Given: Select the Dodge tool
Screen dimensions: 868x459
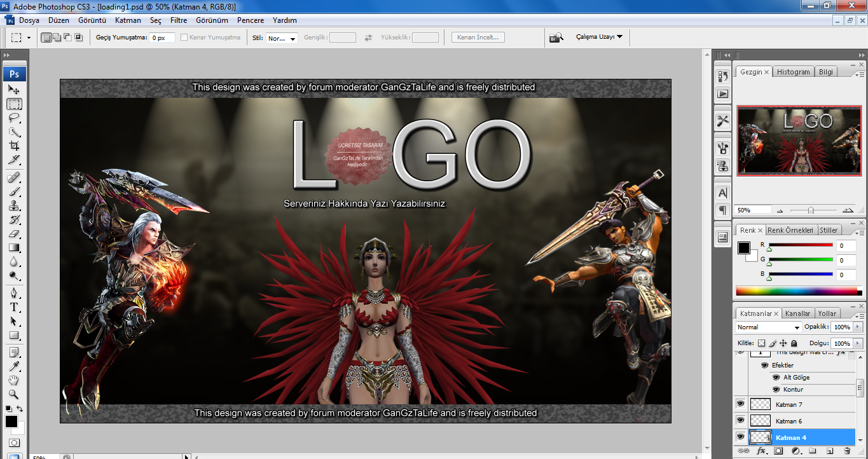Looking at the screenshot, I should pos(14,275).
